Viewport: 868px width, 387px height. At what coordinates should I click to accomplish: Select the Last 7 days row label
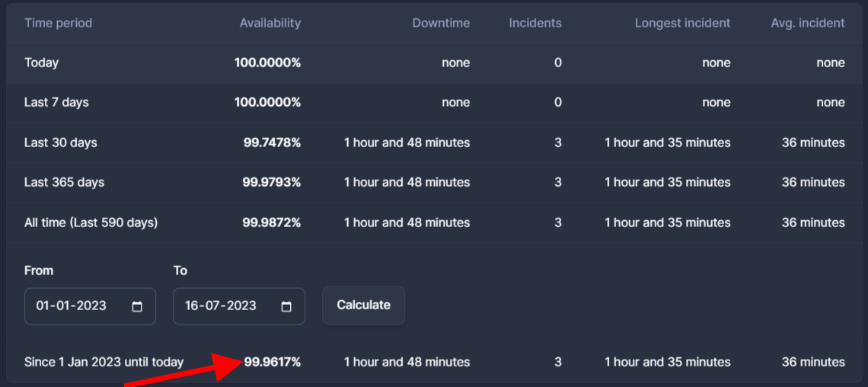point(56,103)
